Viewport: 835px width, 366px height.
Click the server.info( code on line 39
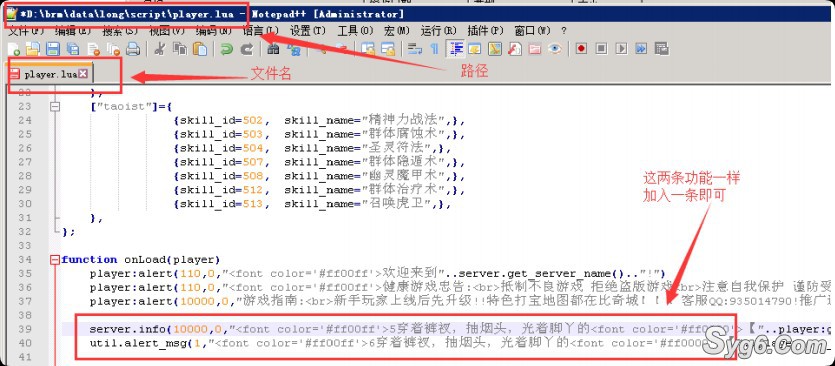(x=131, y=329)
